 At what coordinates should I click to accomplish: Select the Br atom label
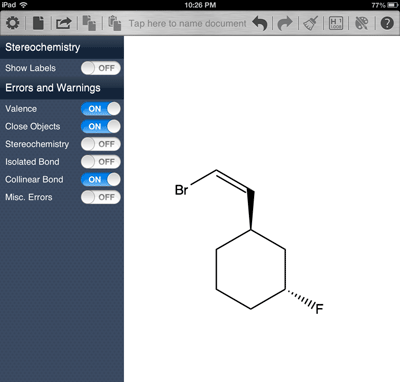(182, 190)
